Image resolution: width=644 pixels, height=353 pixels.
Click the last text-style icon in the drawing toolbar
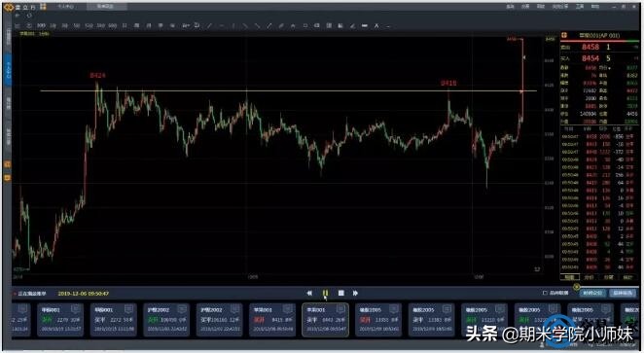[x=376, y=25]
